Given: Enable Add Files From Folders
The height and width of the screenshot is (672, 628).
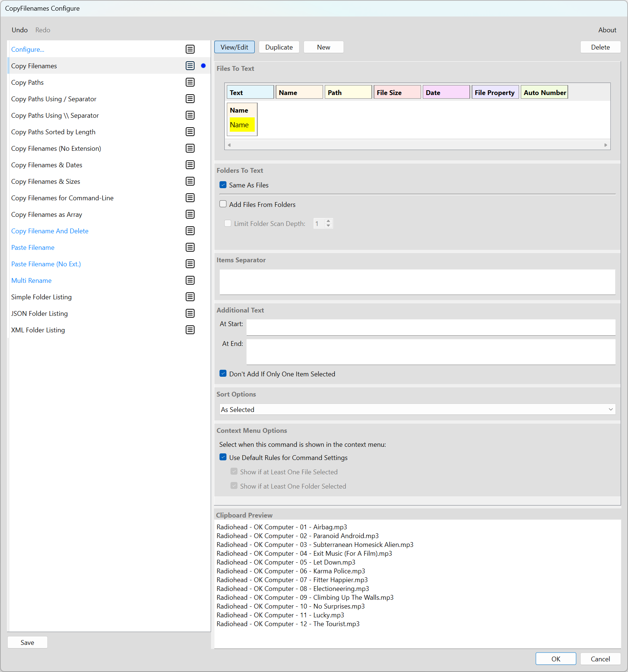Looking at the screenshot, I should (x=223, y=204).
